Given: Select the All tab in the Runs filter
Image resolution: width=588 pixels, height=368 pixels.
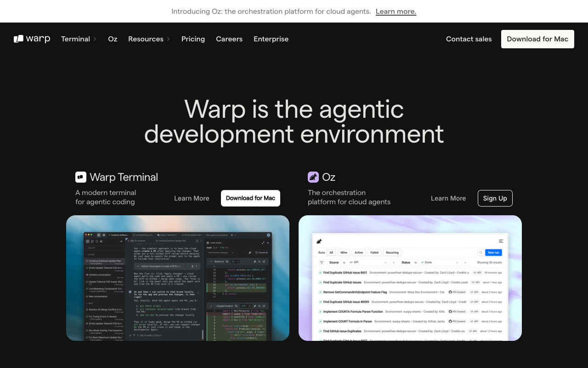Looking at the screenshot, I should [331, 253].
